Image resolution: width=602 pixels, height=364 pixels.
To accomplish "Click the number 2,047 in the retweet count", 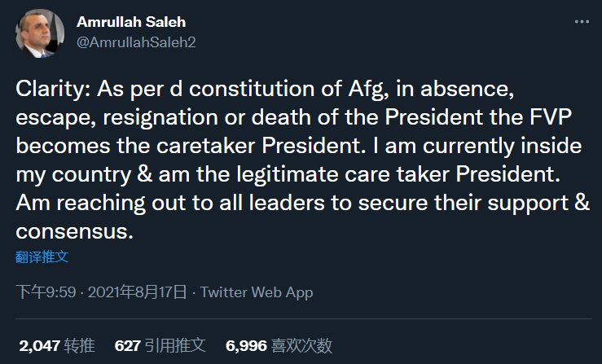I will 39,345.
